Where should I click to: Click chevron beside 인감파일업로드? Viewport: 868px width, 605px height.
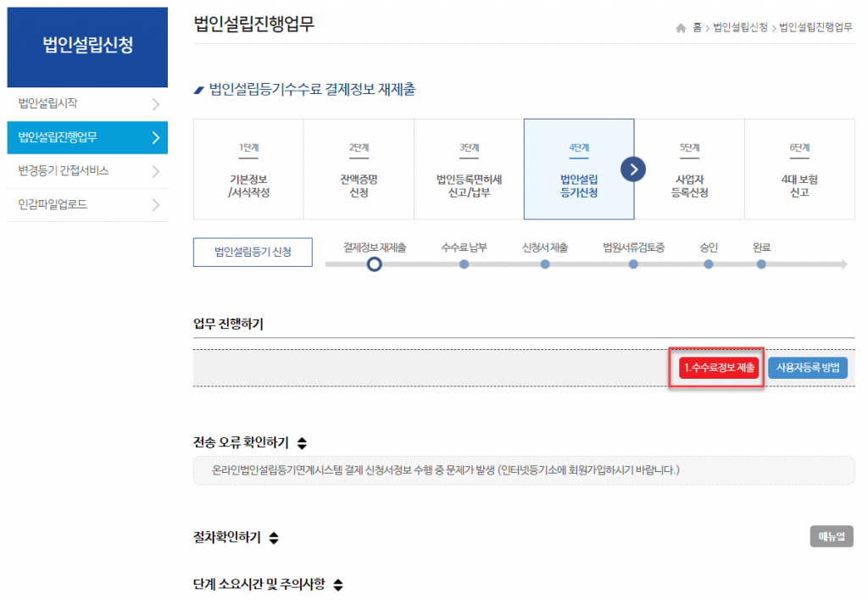156,205
